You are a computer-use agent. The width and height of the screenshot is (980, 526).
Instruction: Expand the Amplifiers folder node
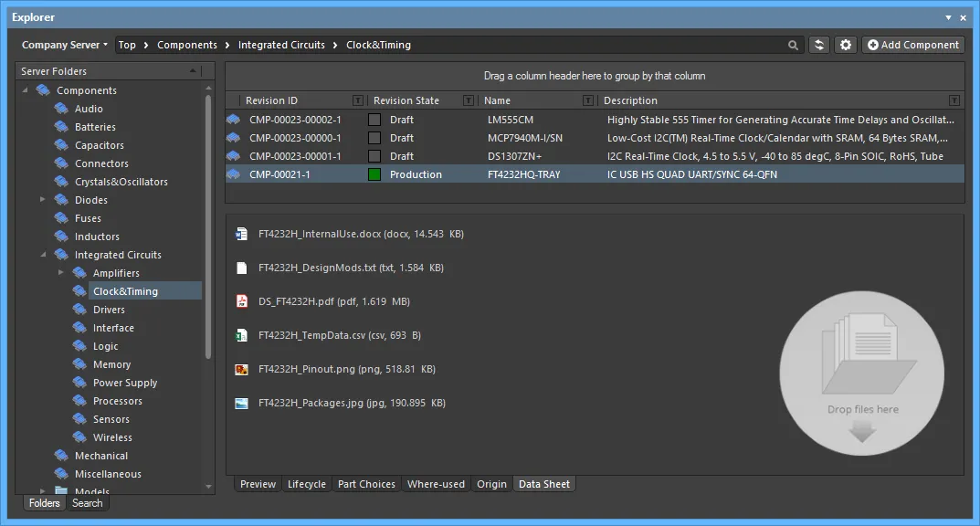[60, 273]
